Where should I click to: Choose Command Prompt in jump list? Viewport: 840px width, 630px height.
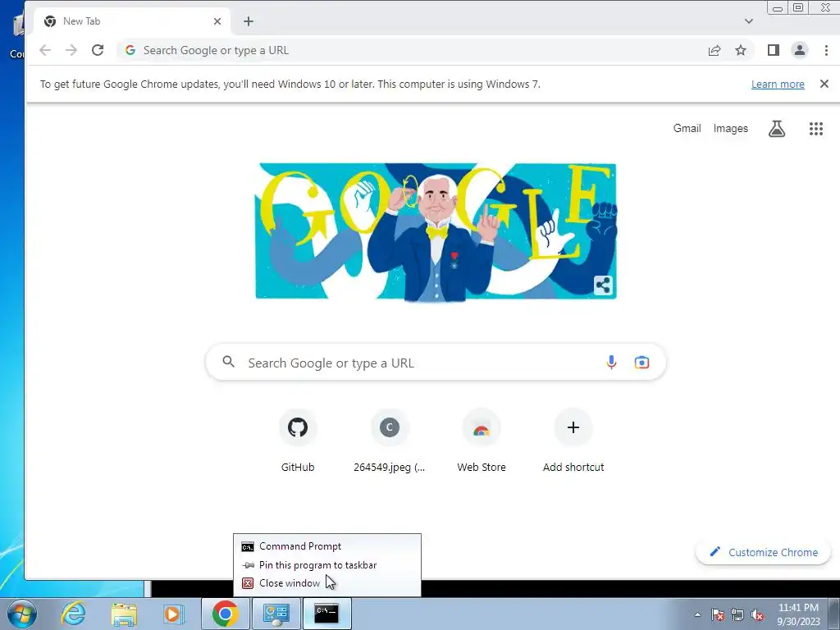tap(327, 546)
